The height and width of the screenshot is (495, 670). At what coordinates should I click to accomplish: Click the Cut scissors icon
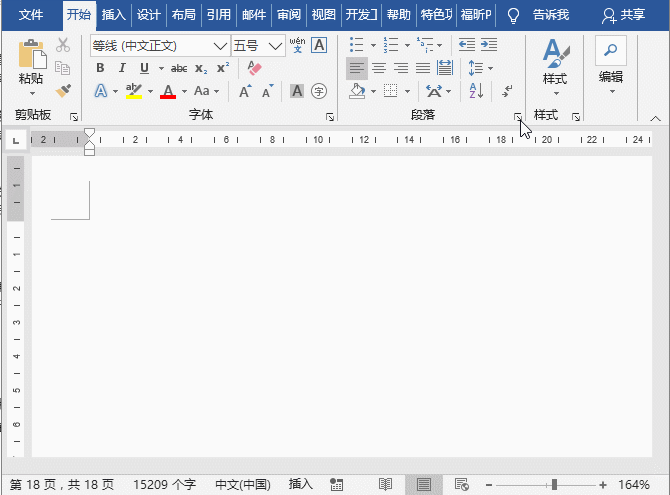[x=63, y=44]
